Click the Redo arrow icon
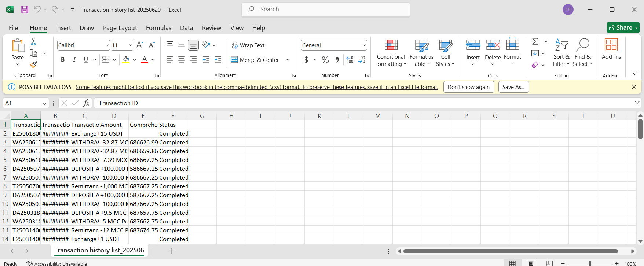This screenshot has height=266, width=644. (x=55, y=10)
